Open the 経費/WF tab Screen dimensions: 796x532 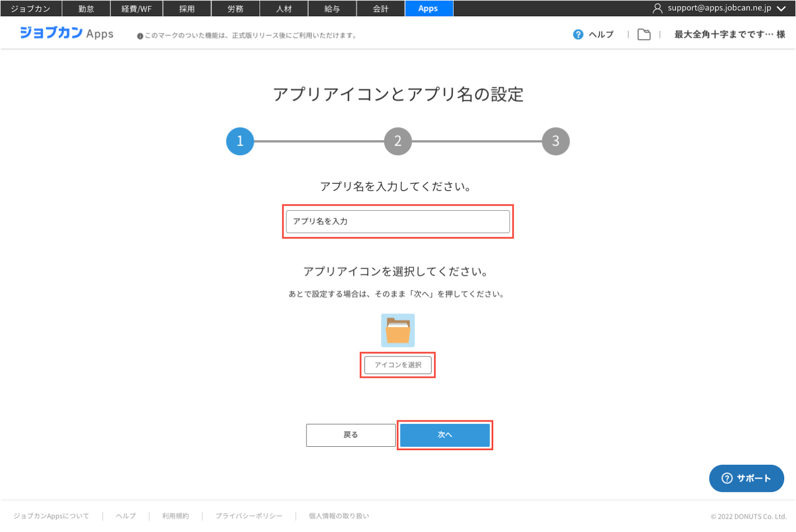(136, 9)
